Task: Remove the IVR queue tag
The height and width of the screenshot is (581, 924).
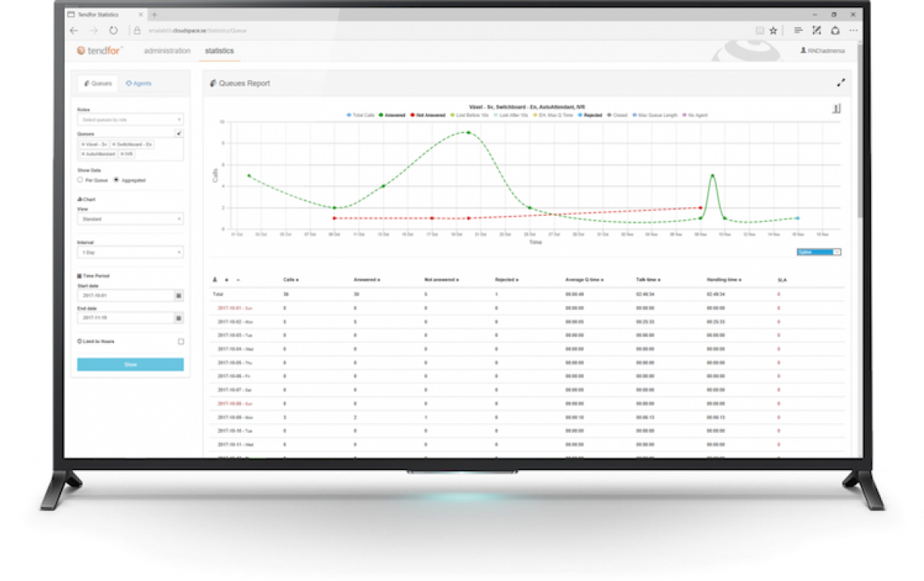Action: [122, 154]
